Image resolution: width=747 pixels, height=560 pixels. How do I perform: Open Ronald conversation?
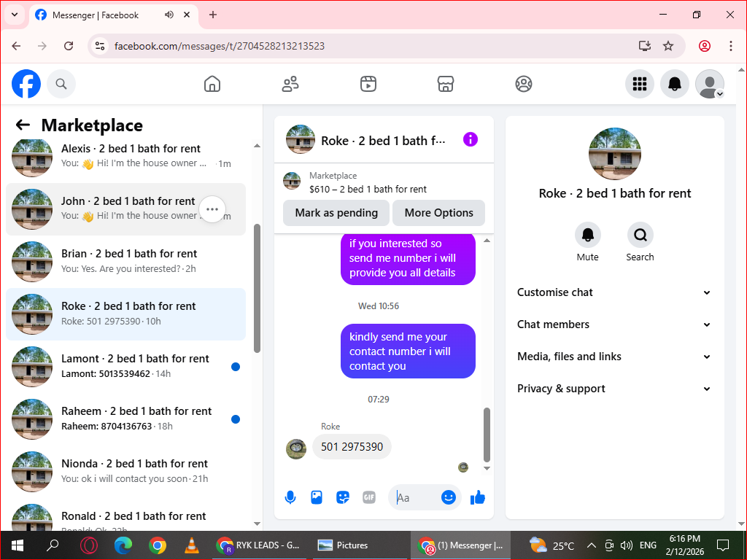tap(125, 516)
